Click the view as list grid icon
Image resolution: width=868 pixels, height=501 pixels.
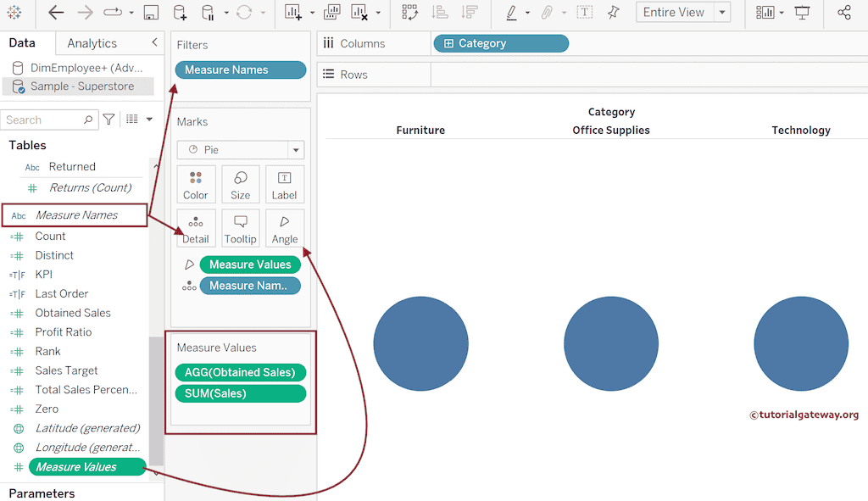131,119
